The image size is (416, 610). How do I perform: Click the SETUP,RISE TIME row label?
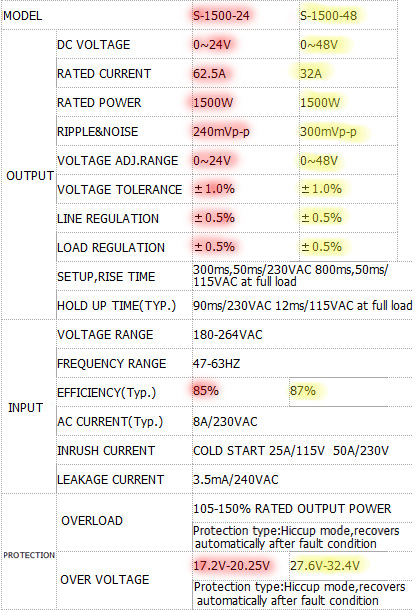click(x=106, y=277)
